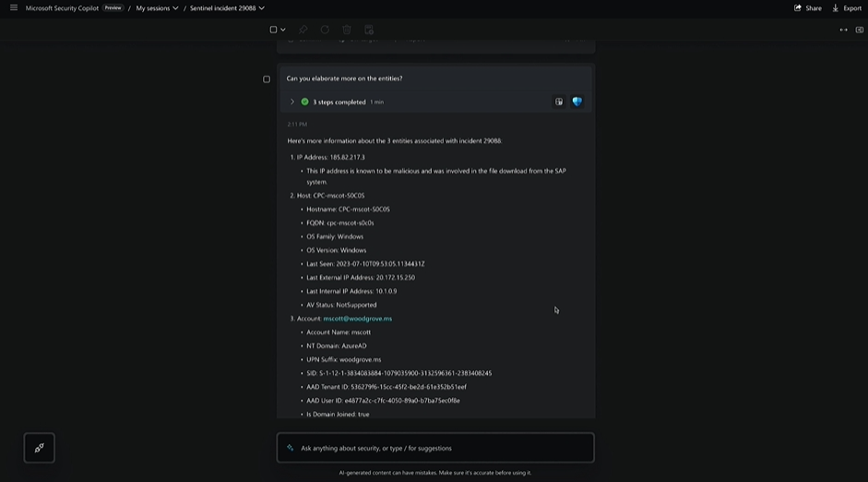
Task: Open the mscott@woodgrove.ms account link
Action: pyautogui.click(x=357, y=319)
